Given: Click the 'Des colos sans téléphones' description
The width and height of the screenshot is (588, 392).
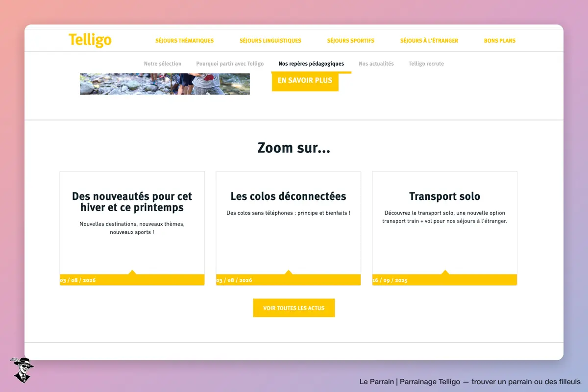Looking at the screenshot, I should point(289,213).
